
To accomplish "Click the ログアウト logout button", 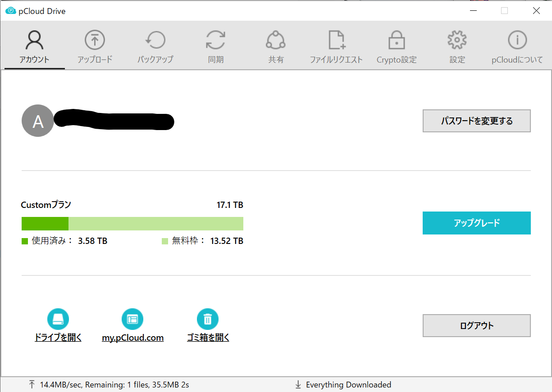I will coord(477,325).
